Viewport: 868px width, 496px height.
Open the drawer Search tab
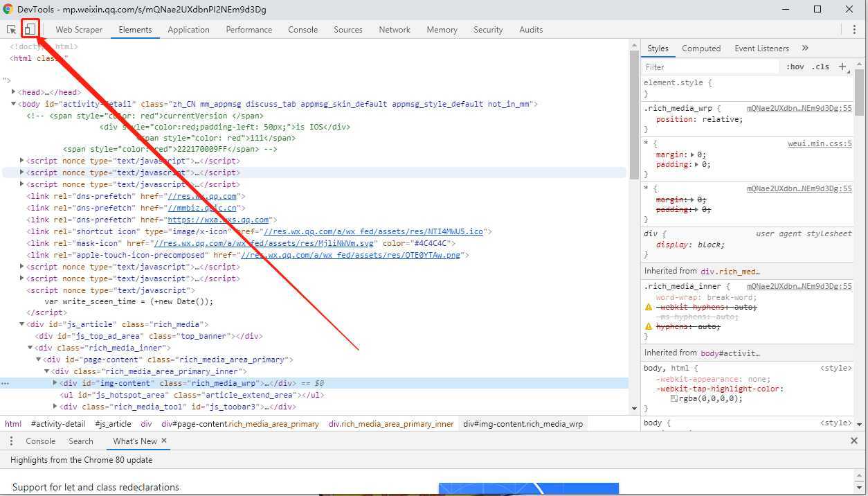81,441
